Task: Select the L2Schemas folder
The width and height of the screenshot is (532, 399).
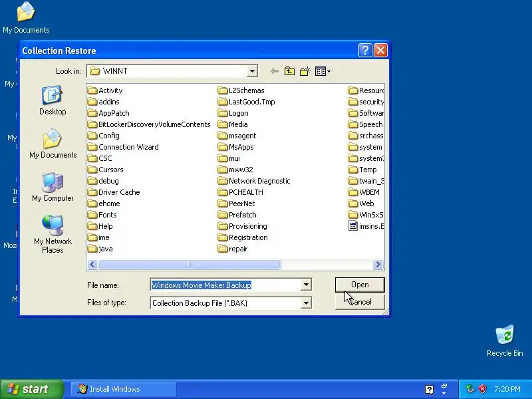Action: [241, 90]
